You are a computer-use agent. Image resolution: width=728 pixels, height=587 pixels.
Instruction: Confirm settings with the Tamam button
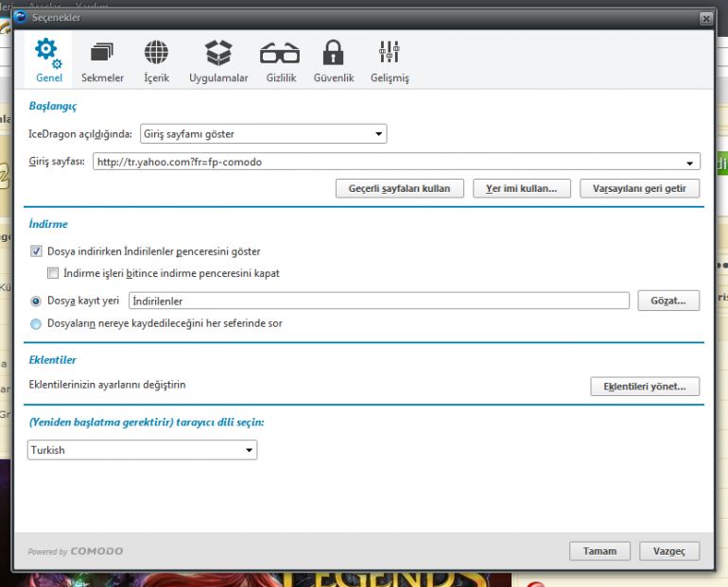(599, 551)
